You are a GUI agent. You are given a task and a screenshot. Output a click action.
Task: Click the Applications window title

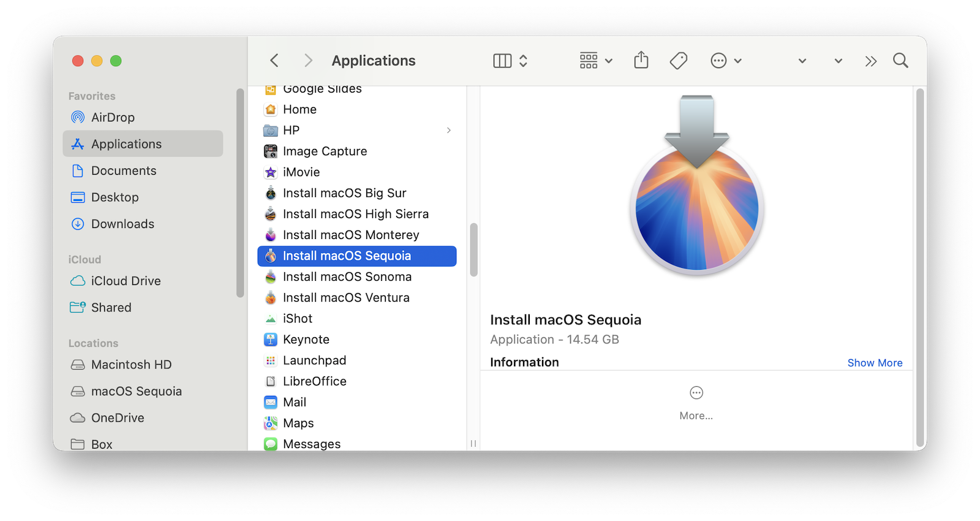(x=374, y=61)
